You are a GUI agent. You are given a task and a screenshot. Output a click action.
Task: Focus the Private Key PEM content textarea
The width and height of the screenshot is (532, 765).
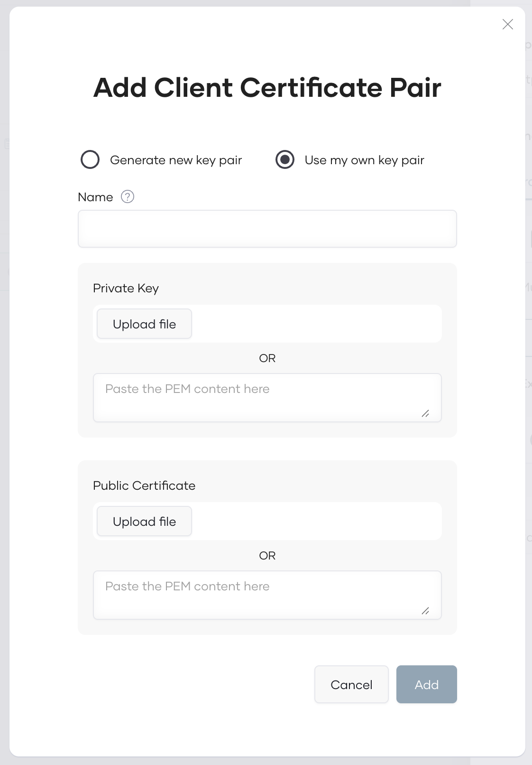(x=267, y=397)
